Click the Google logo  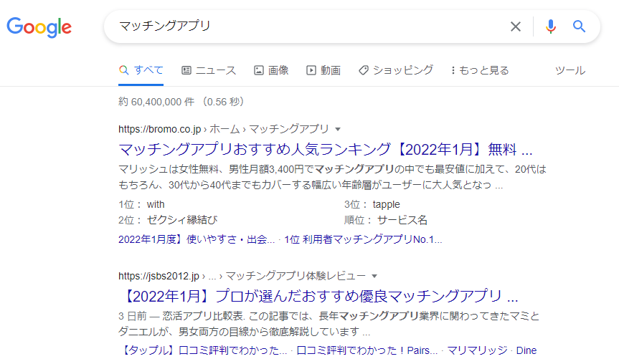(39, 27)
